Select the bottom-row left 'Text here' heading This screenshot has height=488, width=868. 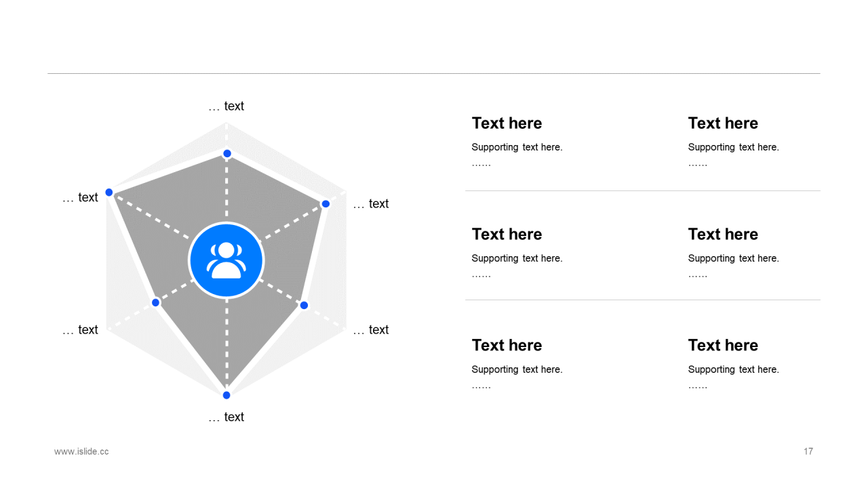point(507,346)
